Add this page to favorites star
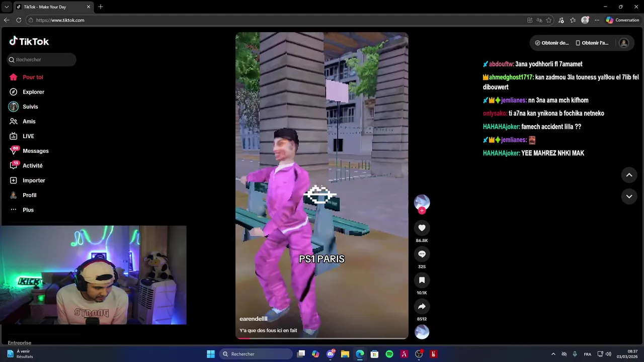644x362 pixels. pyautogui.click(x=549, y=20)
